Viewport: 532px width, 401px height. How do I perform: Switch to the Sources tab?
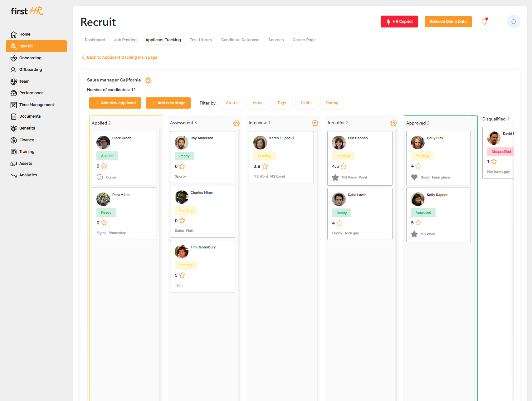(x=276, y=40)
